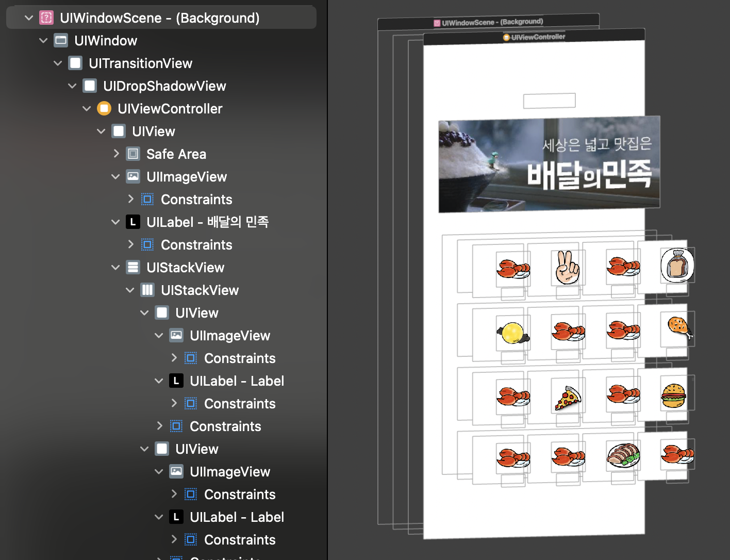Collapse the UIDropShadowView node
The image size is (730, 560).
pyautogui.click(x=72, y=86)
